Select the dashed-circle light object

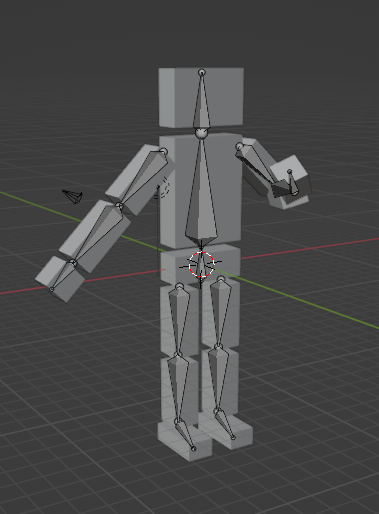pos(164,188)
